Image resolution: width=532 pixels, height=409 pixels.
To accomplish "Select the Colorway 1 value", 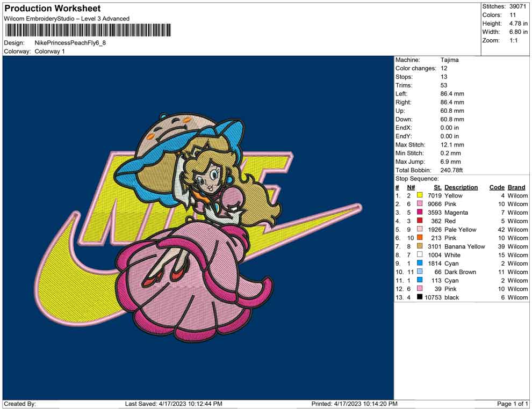I will point(49,52).
